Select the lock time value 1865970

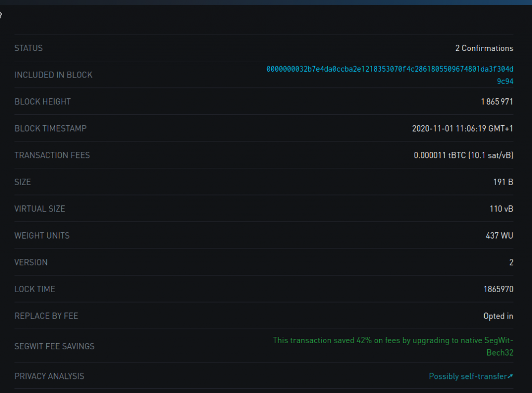click(x=498, y=290)
